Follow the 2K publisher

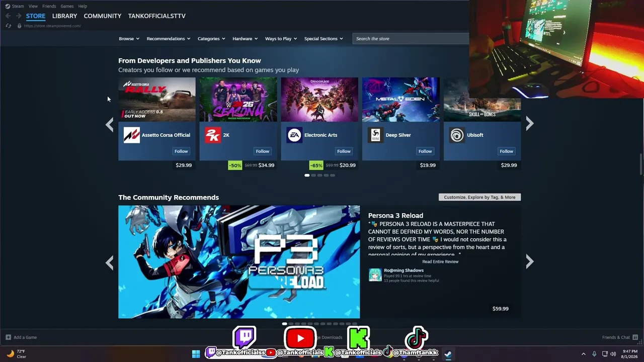tap(263, 151)
